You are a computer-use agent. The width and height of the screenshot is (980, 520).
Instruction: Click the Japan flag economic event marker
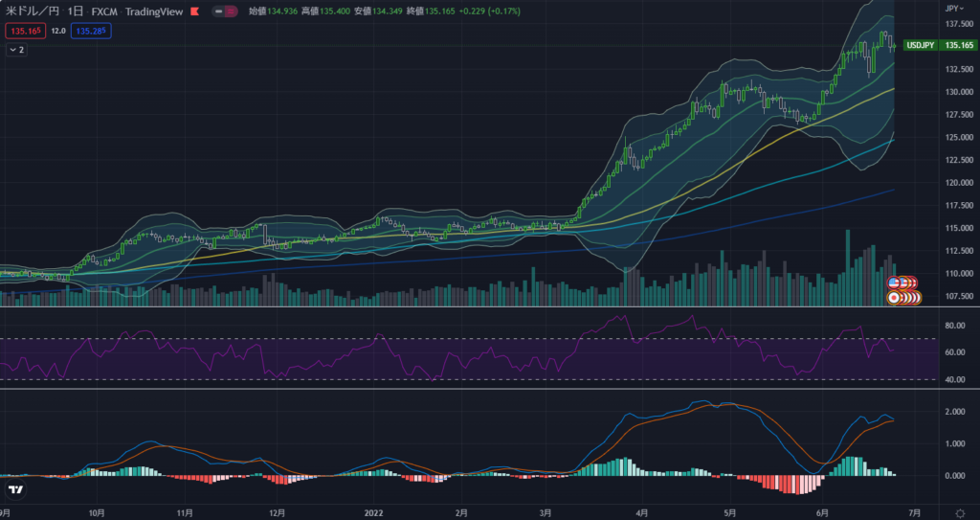click(895, 298)
